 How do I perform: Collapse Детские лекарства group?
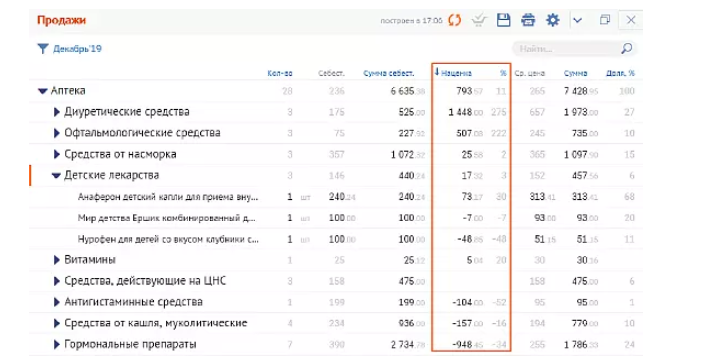click(x=56, y=175)
